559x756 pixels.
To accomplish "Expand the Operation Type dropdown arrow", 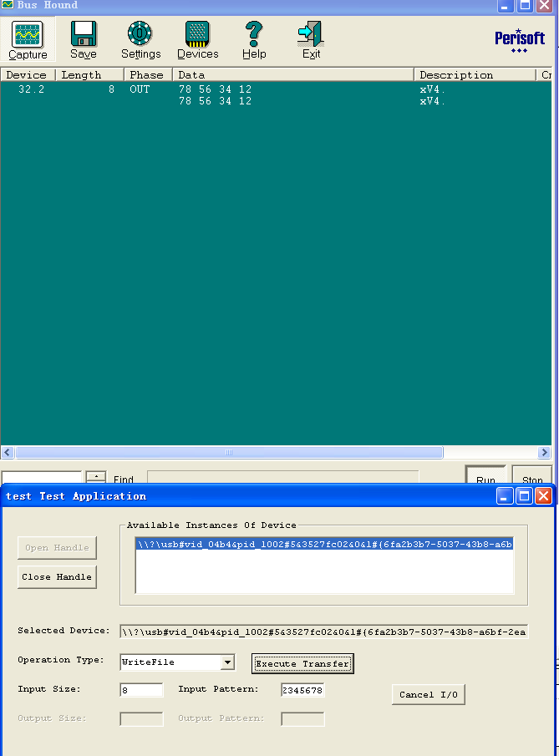I will 227,662.
